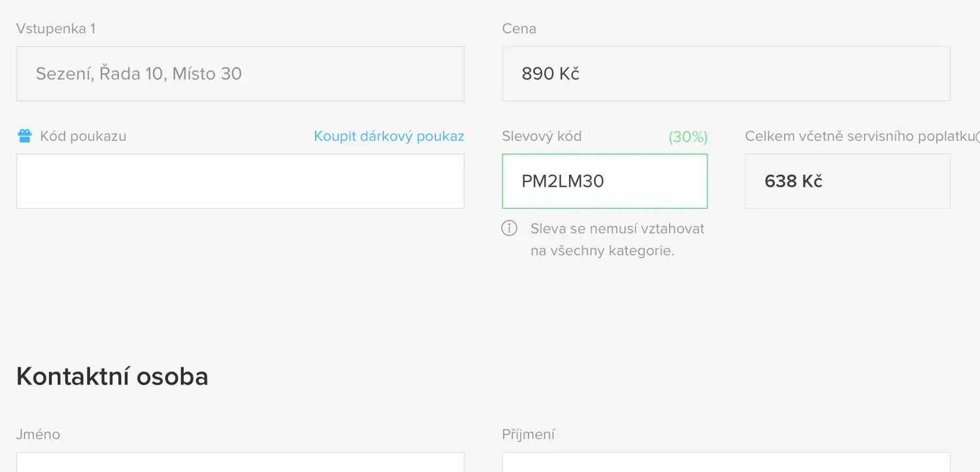Image resolution: width=980 pixels, height=472 pixels.
Task: Click the gift icon beside Kód poukazu
Action: click(x=24, y=136)
